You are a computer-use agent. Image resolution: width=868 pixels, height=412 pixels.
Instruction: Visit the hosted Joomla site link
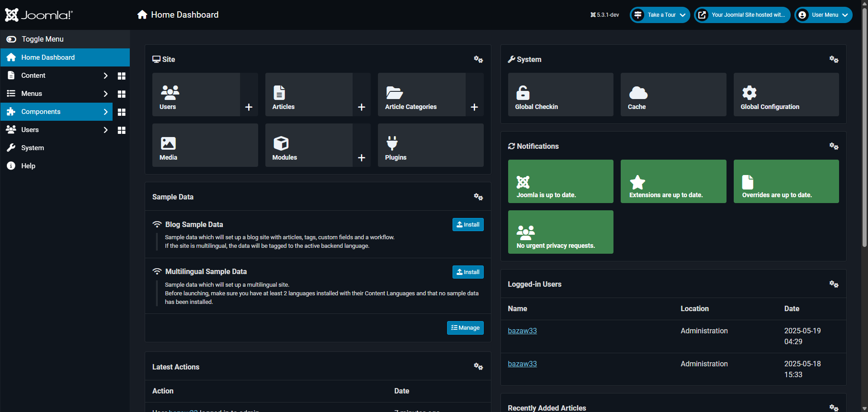point(742,15)
